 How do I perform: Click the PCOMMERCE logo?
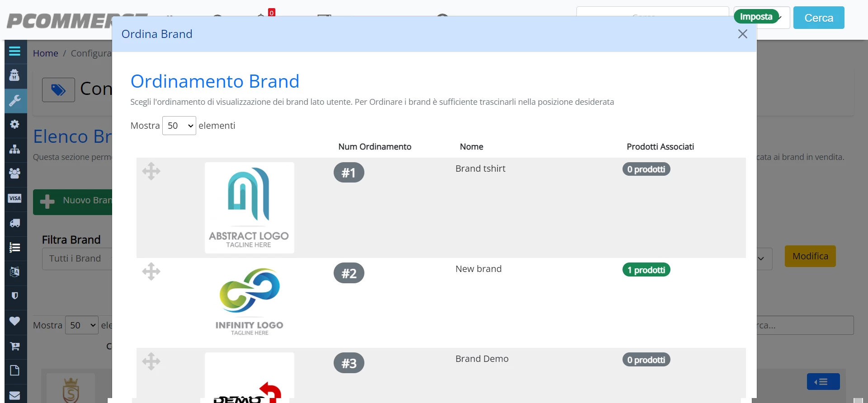click(x=60, y=21)
